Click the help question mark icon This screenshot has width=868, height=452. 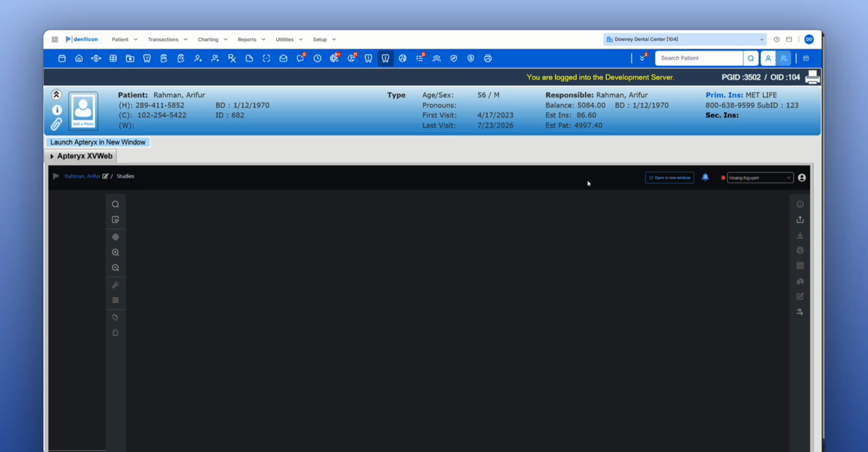pos(776,40)
